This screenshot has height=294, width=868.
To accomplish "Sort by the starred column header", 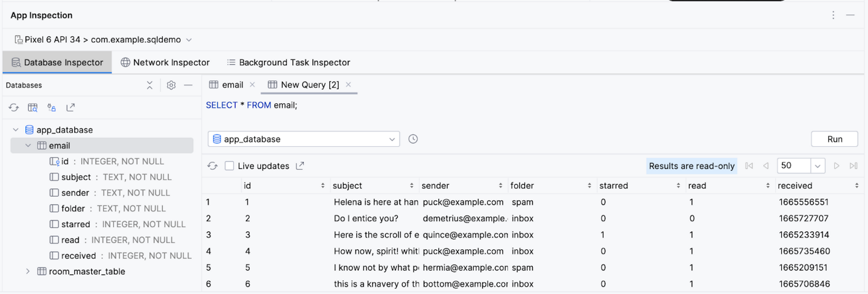I will tap(639, 186).
